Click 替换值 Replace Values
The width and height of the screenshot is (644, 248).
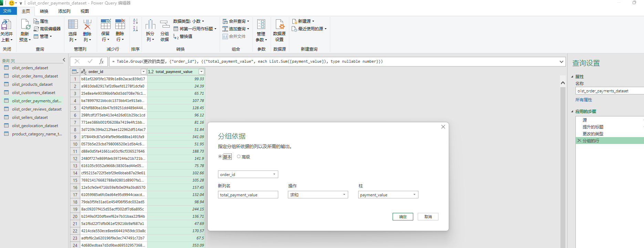[x=183, y=37]
